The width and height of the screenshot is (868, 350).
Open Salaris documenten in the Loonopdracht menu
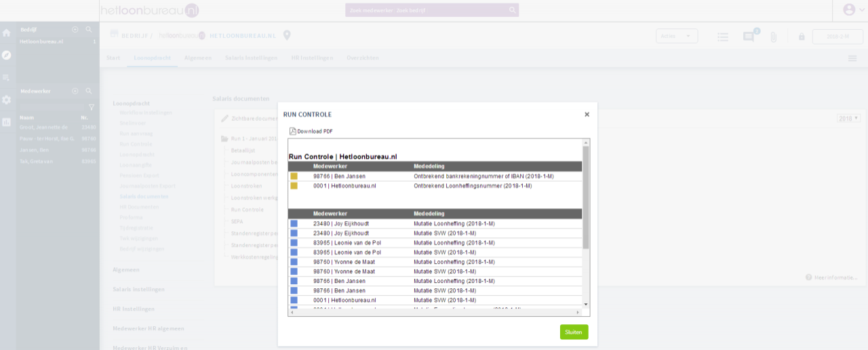pos(144,196)
